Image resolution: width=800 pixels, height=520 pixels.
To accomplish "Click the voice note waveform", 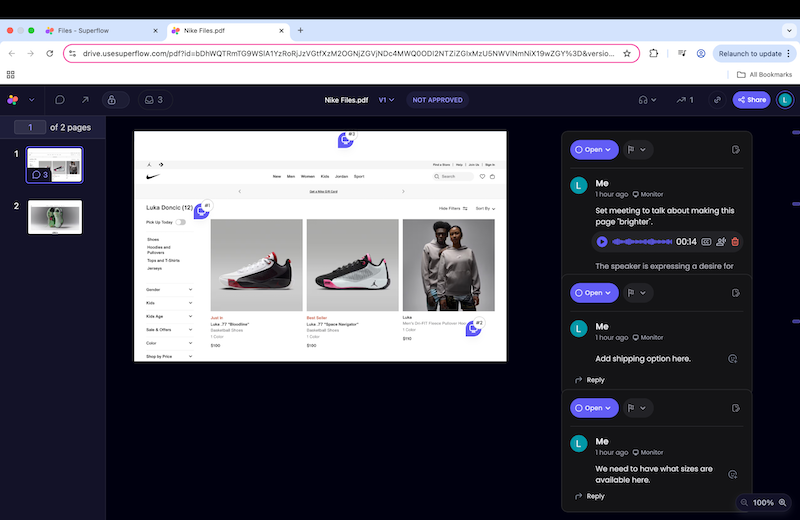I will (x=642, y=242).
